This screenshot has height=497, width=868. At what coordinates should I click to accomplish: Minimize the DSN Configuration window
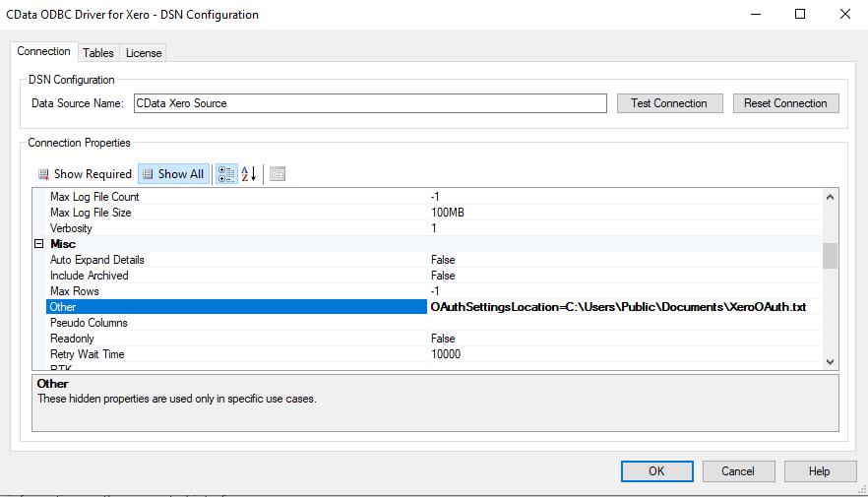(756, 15)
